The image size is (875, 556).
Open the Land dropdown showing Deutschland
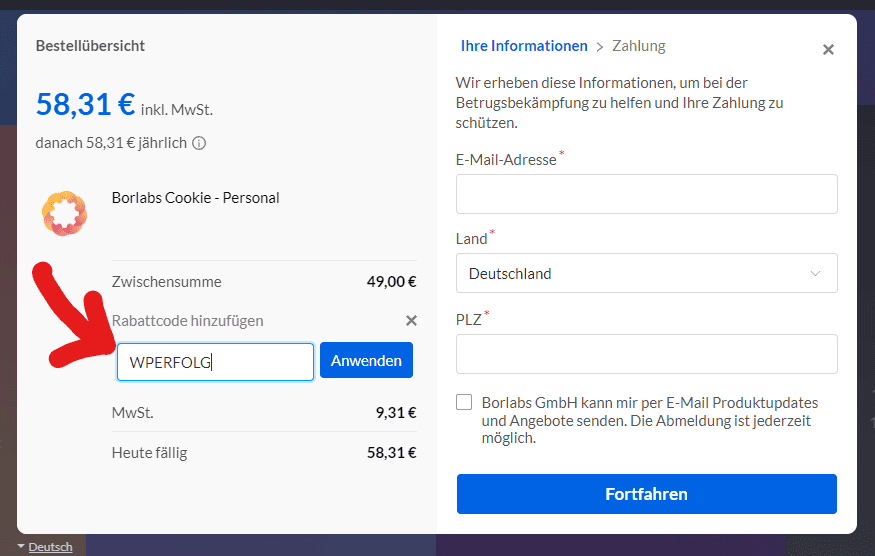tap(646, 273)
